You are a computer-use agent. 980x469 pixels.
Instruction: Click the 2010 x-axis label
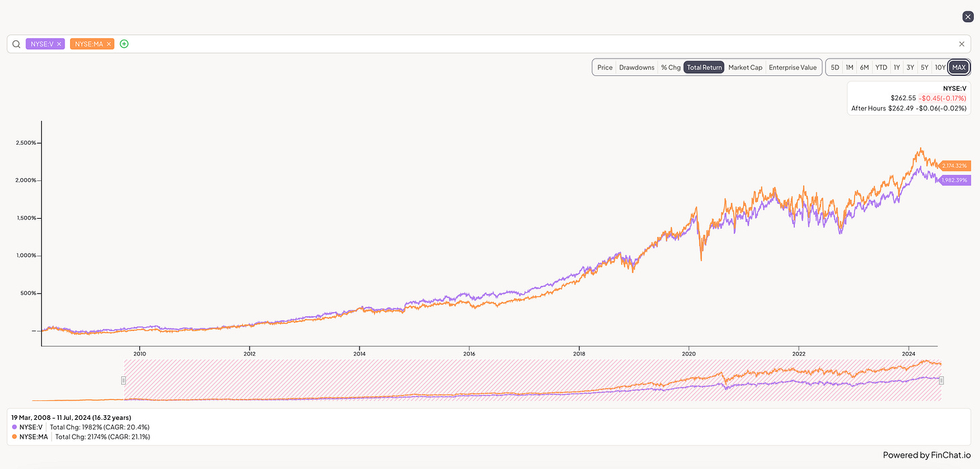pos(140,353)
